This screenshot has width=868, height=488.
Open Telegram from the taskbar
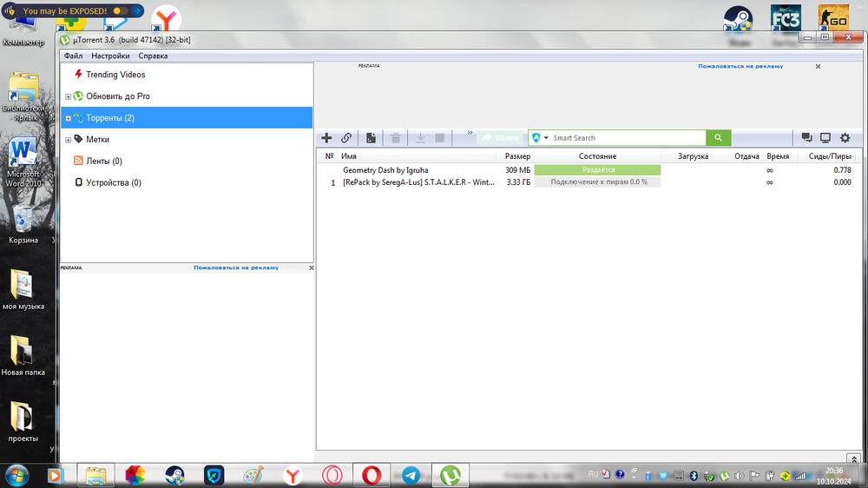pyautogui.click(x=411, y=475)
